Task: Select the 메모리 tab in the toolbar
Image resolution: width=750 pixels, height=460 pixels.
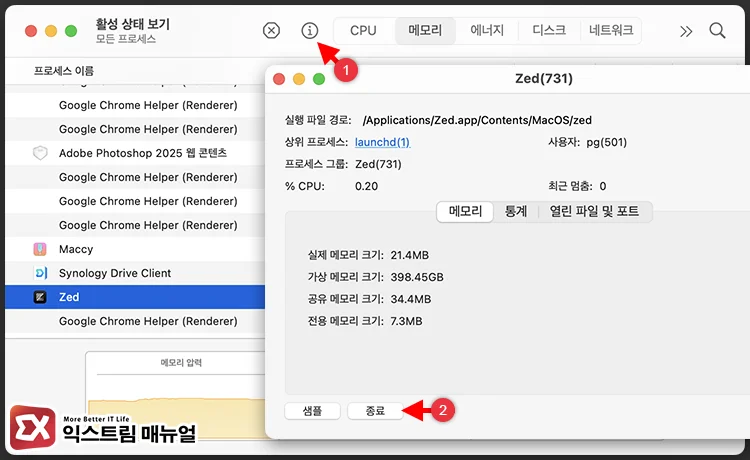Action: pyautogui.click(x=425, y=31)
